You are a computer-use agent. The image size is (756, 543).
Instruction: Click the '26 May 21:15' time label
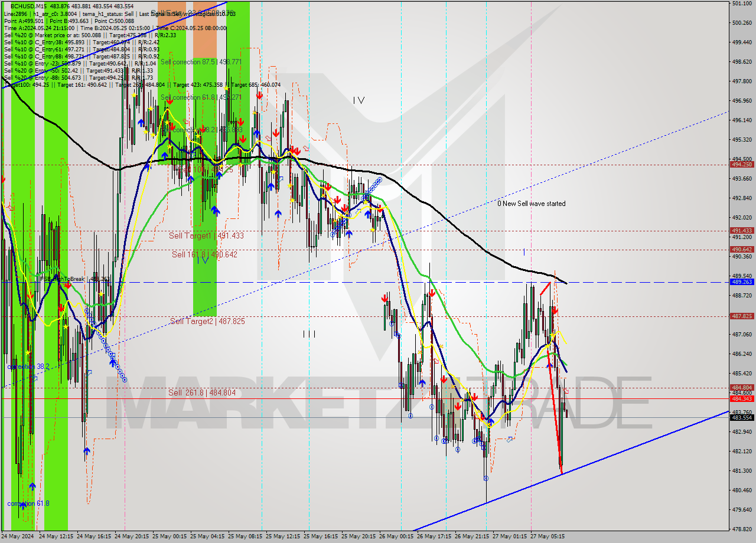[472, 537]
